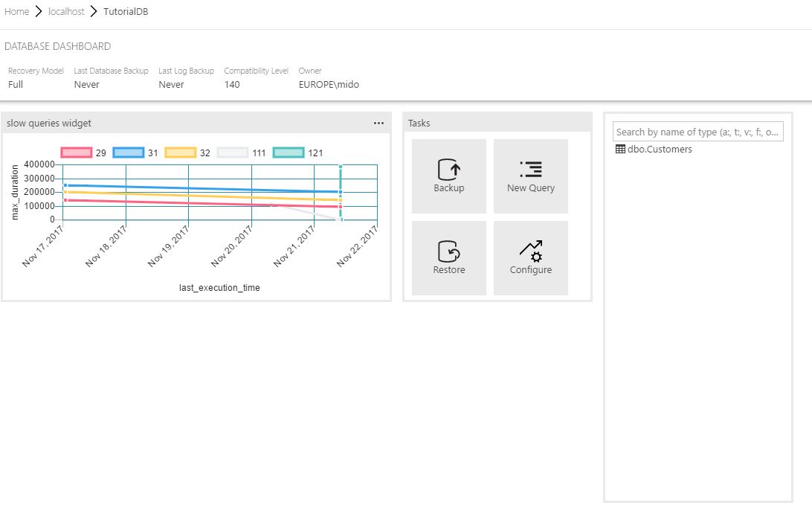Click the 400000 y-axis value
Viewport: 812px width, 526px height.
click(39, 164)
